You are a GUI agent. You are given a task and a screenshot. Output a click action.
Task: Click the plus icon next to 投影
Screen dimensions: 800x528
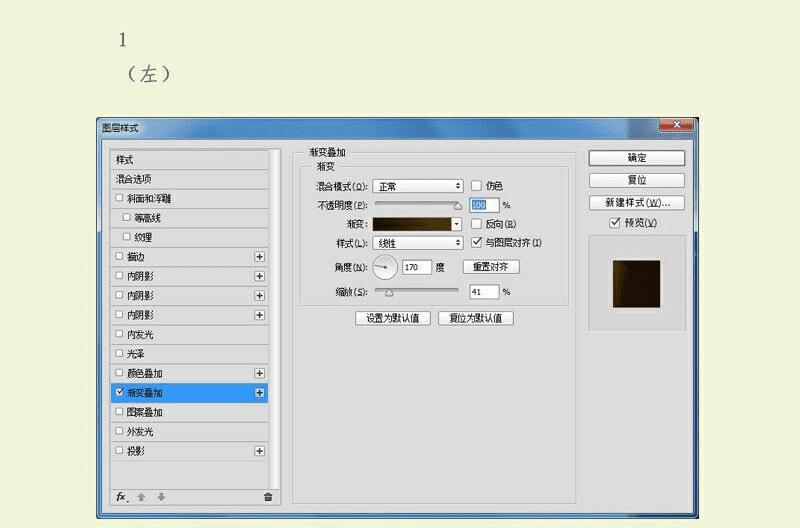[x=259, y=451]
